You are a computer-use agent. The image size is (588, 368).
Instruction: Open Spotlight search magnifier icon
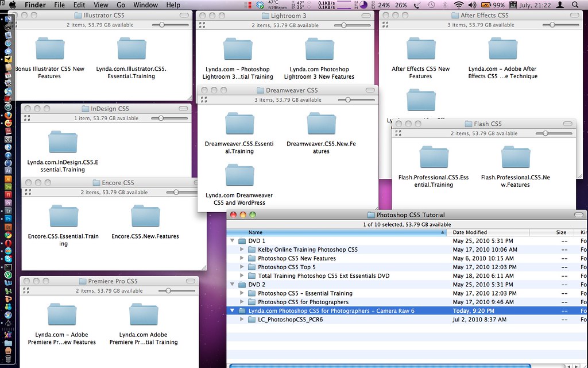click(x=575, y=5)
